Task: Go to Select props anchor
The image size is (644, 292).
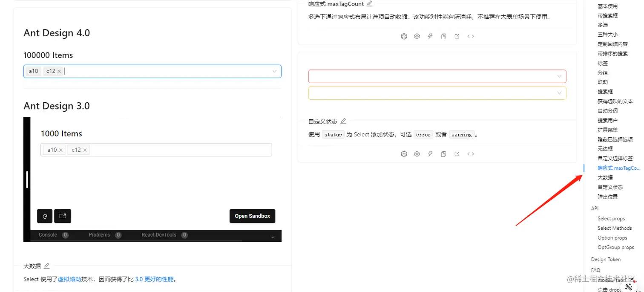Action: [611, 219]
